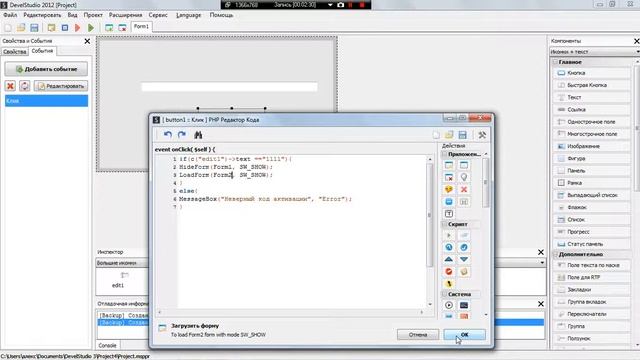Click the blue up-triangle script action icon
The width and height of the screenshot is (640, 360).
(449, 259)
